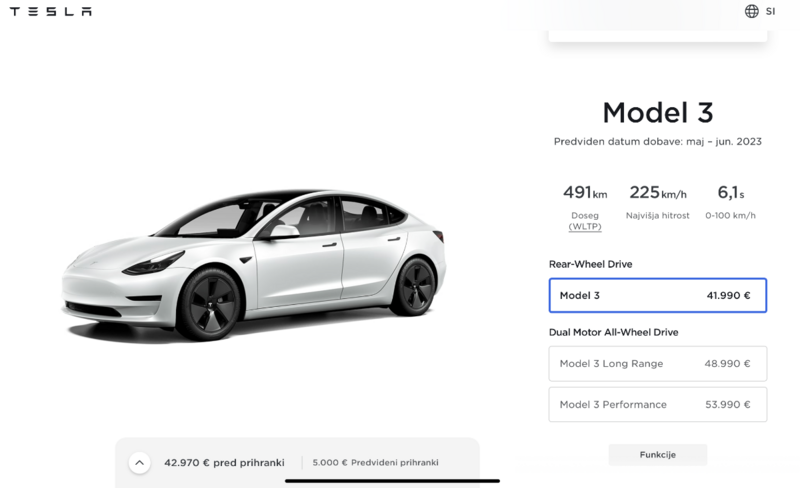Screen dimensions: 800x488
Task: Click the Rear-Wheel Drive section label
Action: (x=590, y=264)
